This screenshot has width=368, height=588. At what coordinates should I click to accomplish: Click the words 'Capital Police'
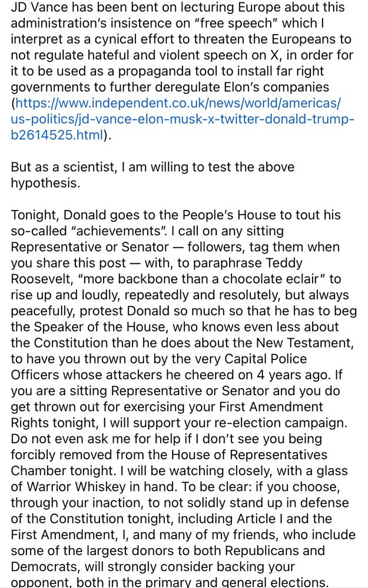pyautogui.click(x=266, y=359)
